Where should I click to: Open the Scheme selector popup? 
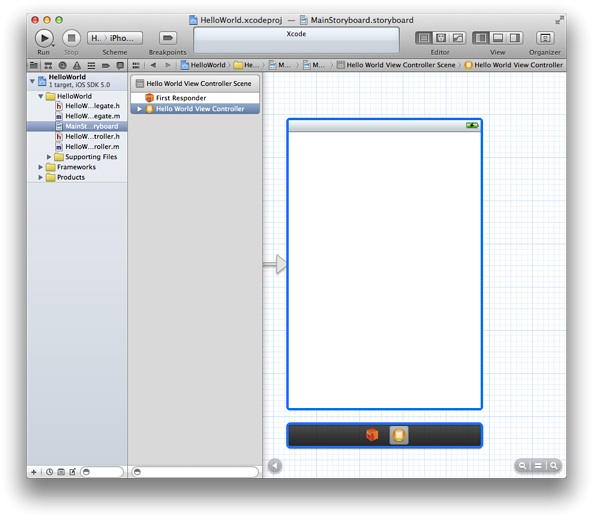115,38
